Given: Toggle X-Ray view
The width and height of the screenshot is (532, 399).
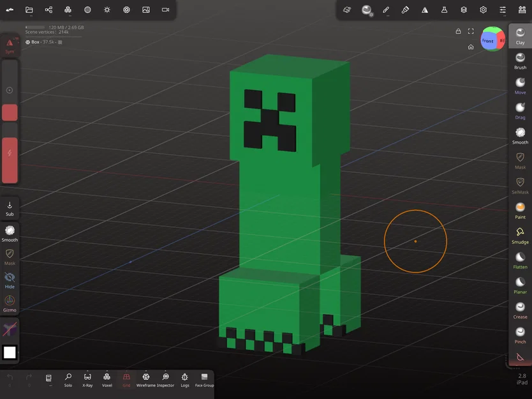Looking at the screenshot, I should (x=87, y=380).
